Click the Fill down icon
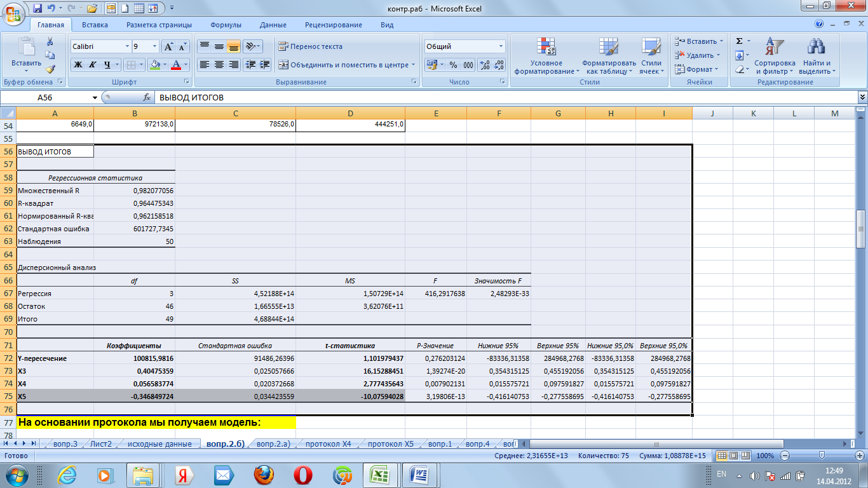This screenshot has width=868, height=488. click(x=740, y=55)
